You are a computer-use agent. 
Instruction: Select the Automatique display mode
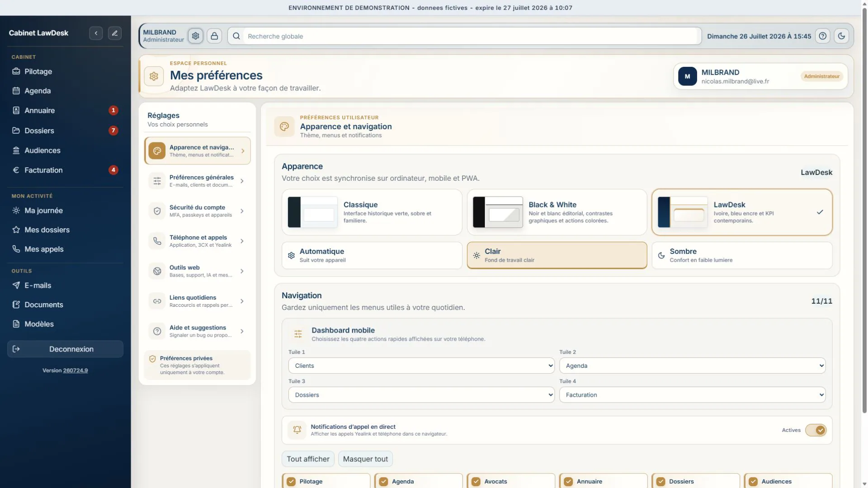(x=372, y=255)
